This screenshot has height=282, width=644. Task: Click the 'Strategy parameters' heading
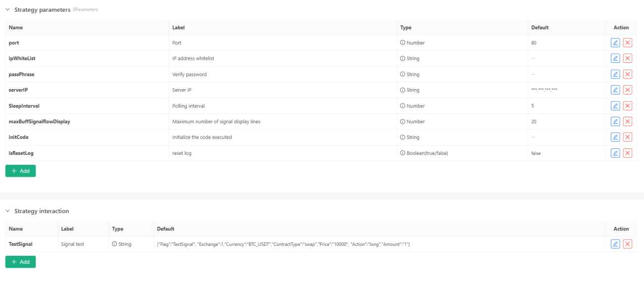pyautogui.click(x=43, y=9)
